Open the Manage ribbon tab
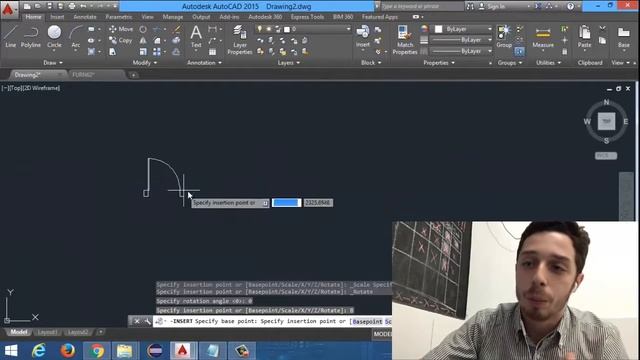This screenshot has width=640, height=360. click(x=173, y=17)
